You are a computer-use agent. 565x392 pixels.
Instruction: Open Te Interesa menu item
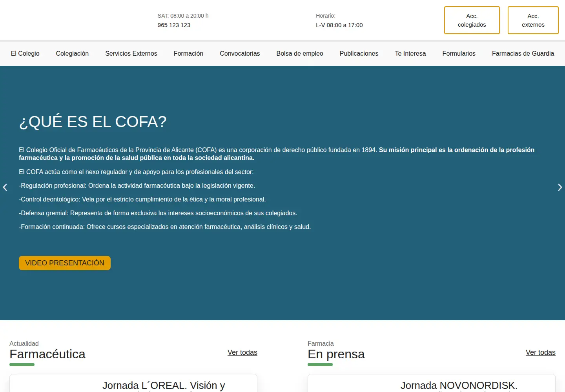click(410, 53)
